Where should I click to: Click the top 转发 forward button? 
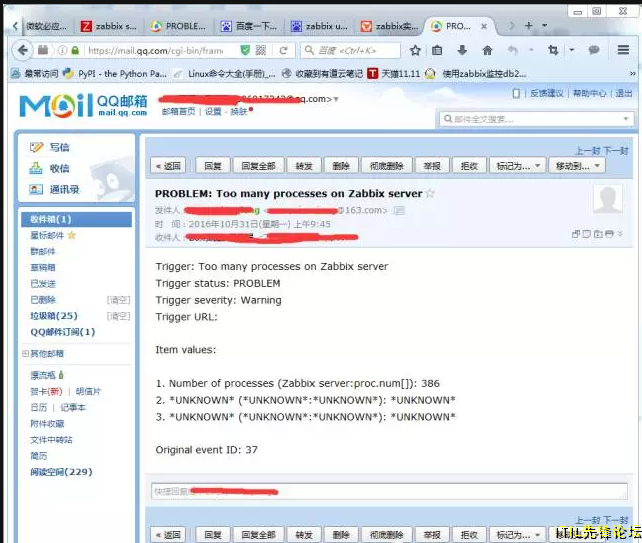point(304,166)
